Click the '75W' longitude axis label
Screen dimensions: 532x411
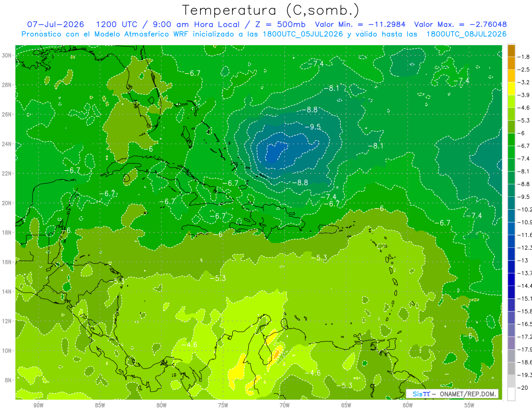[x=223, y=405]
